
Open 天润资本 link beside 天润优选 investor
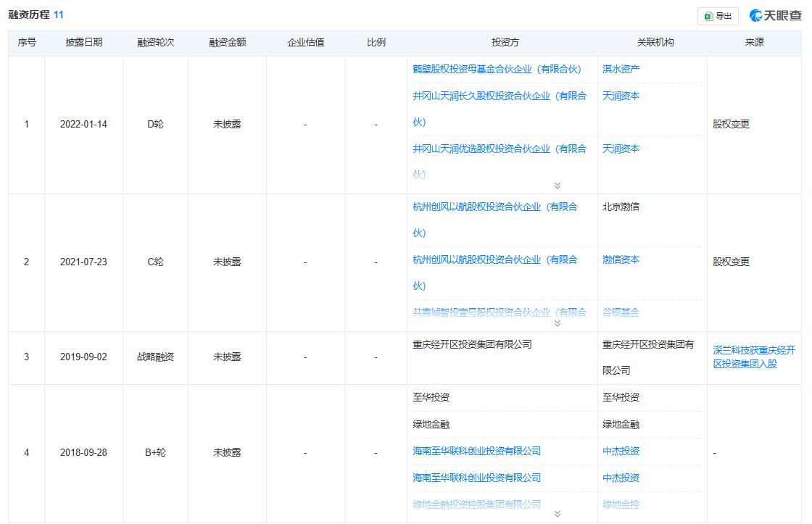(x=621, y=149)
